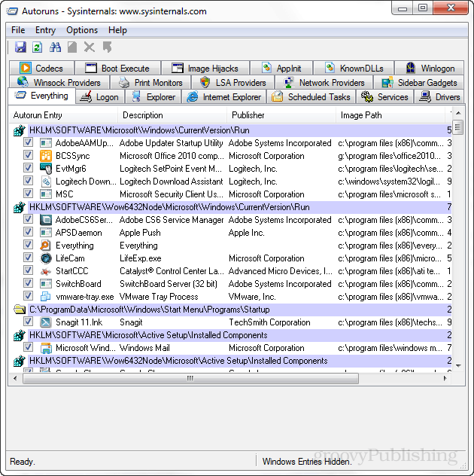This screenshot has height=476, width=474.
Task: Switch to the Sidebar Gadgets tab
Action: pos(419,83)
